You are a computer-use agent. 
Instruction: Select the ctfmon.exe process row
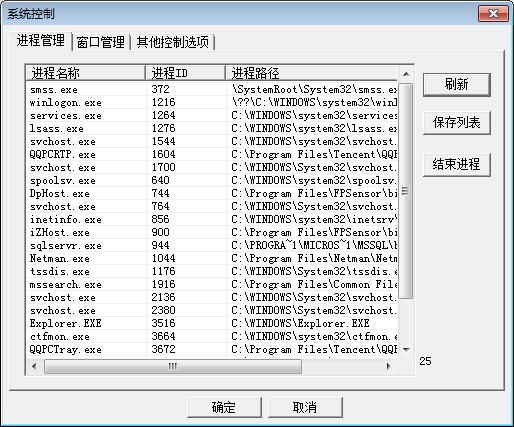(212, 336)
